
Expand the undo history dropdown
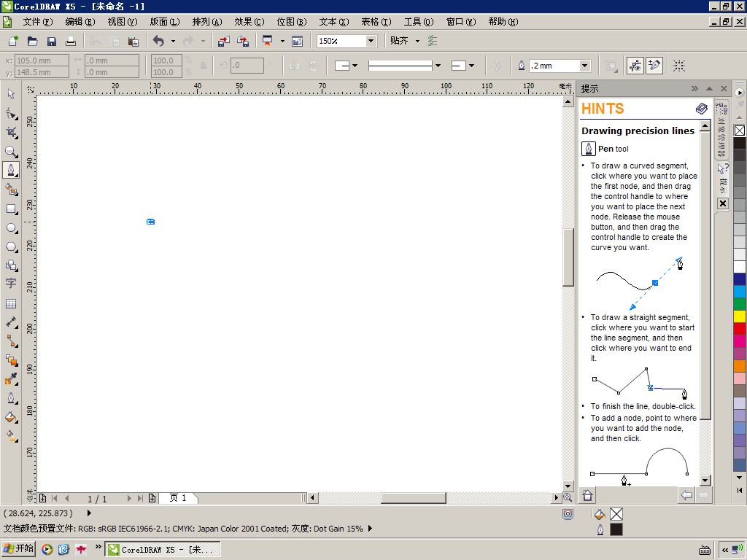pos(173,42)
